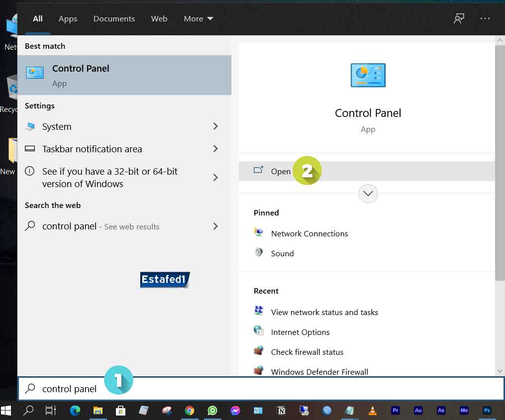The width and height of the screenshot is (505, 420).
Task: Open Photoshop from the taskbar
Action: pos(487,411)
